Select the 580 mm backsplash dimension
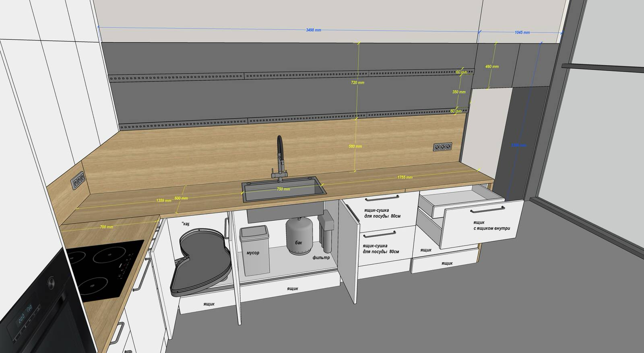 (355, 146)
